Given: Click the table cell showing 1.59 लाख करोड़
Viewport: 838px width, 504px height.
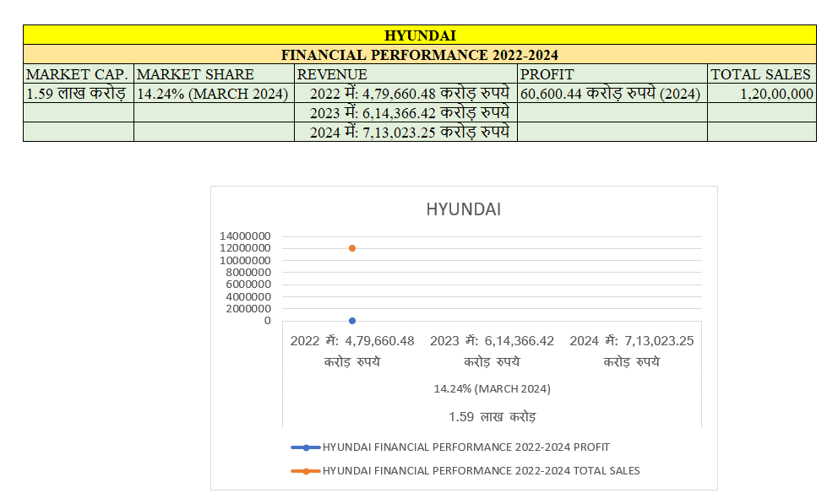Looking at the screenshot, I should (79, 94).
